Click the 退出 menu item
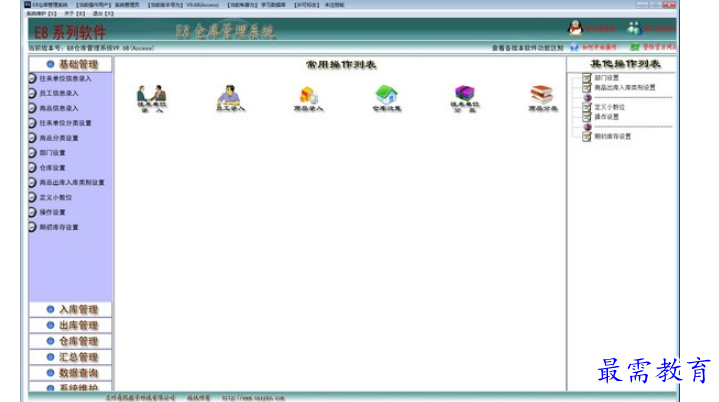 pos(103,14)
